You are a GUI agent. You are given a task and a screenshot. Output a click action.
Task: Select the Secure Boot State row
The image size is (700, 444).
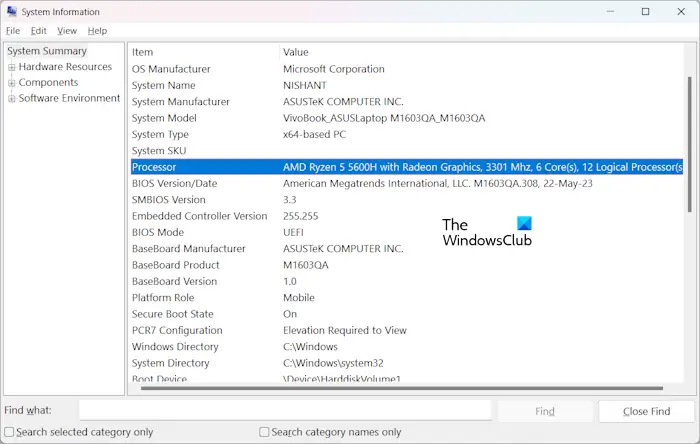pos(407,314)
